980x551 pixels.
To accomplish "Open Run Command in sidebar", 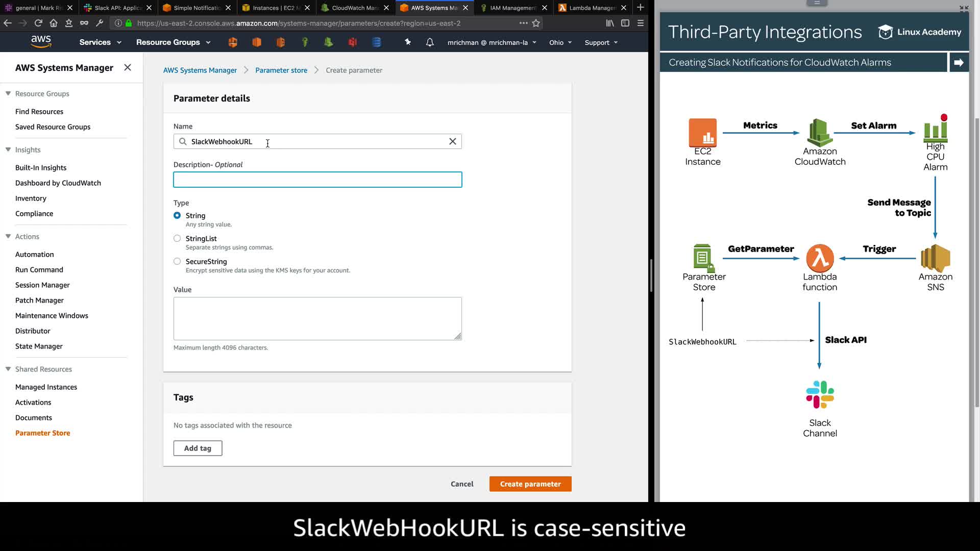I will click(x=39, y=269).
